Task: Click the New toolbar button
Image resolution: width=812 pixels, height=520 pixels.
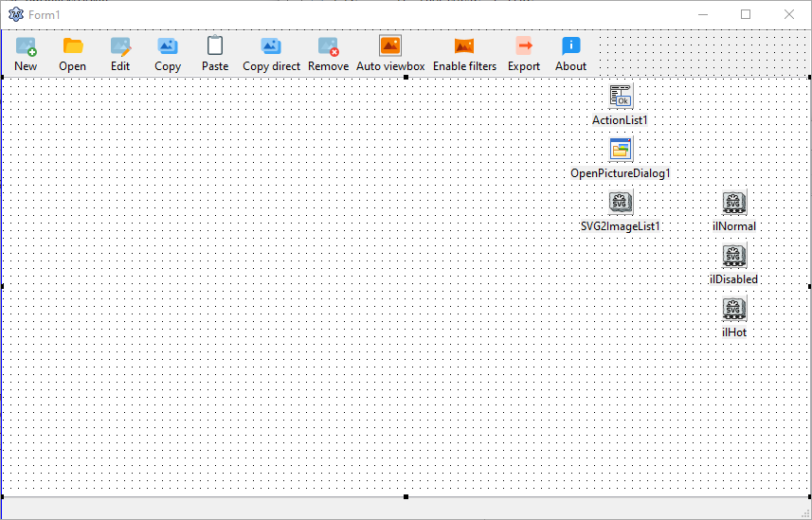Action: click(x=26, y=53)
